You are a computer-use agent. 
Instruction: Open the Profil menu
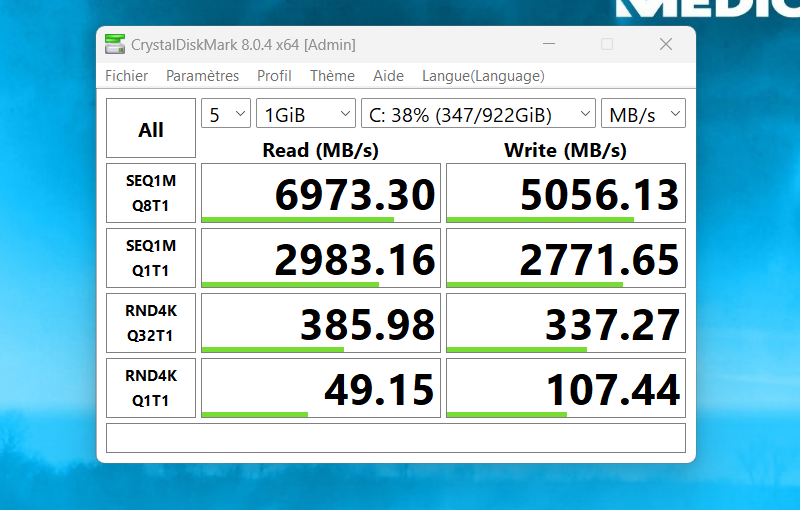274,76
